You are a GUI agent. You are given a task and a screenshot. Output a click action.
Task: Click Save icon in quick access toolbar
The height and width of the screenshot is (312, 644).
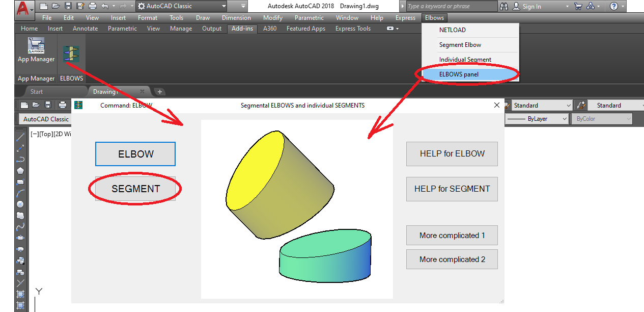[68, 6]
